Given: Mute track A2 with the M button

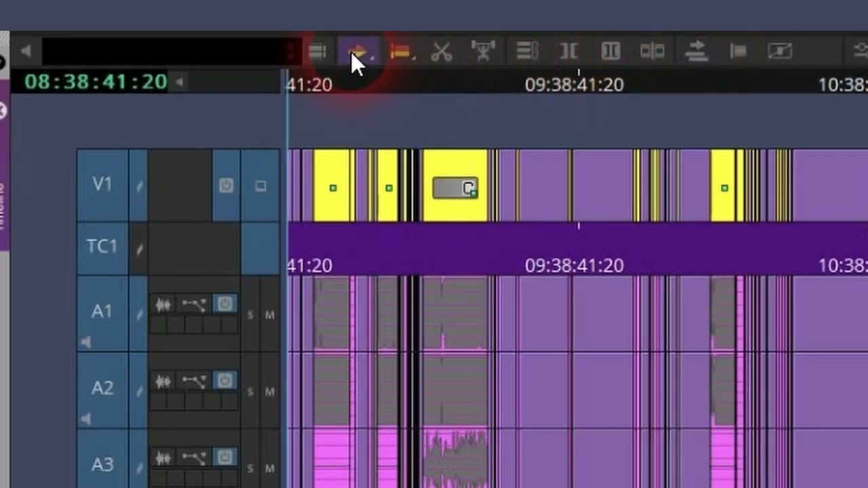Looking at the screenshot, I should tap(270, 392).
